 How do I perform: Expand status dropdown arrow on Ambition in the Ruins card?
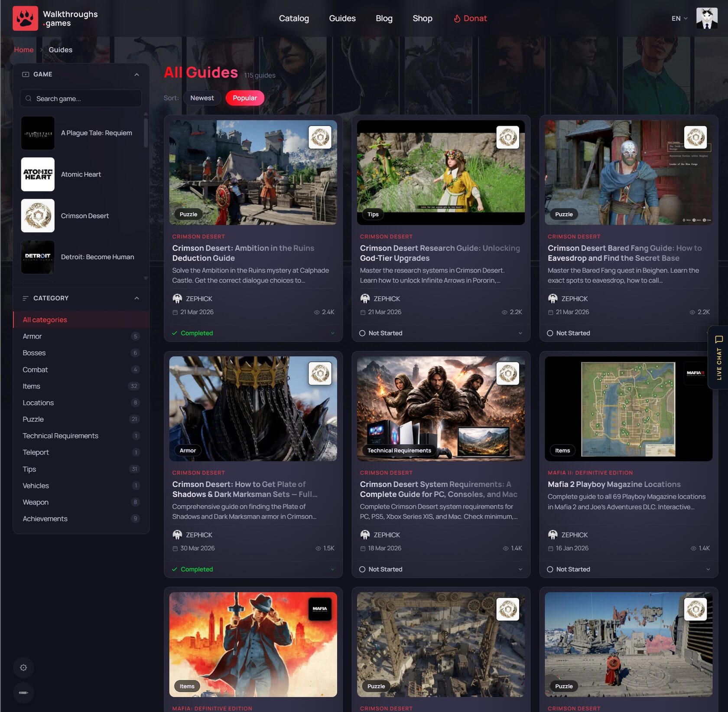tap(332, 333)
